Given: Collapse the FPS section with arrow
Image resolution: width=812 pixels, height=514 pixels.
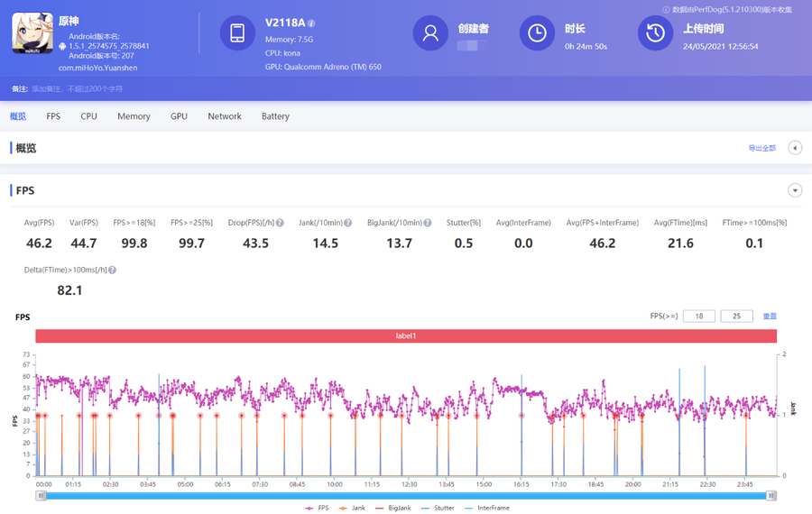Looking at the screenshot, I should click(x=795, y=190).
